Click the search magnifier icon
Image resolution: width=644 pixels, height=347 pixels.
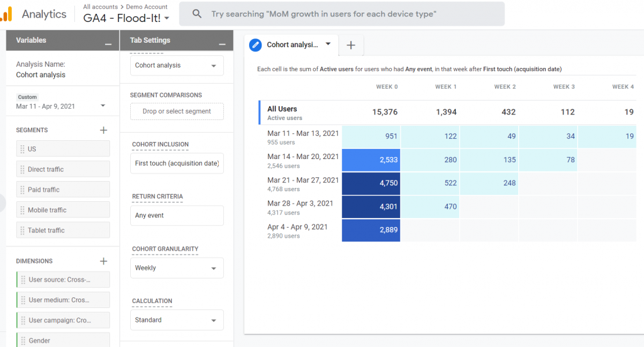[197, 14]
